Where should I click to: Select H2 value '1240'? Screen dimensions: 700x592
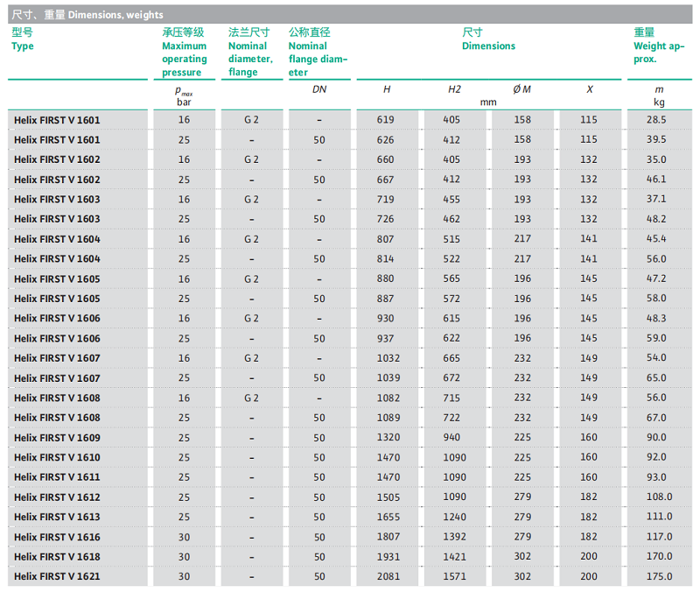[454, 517]
